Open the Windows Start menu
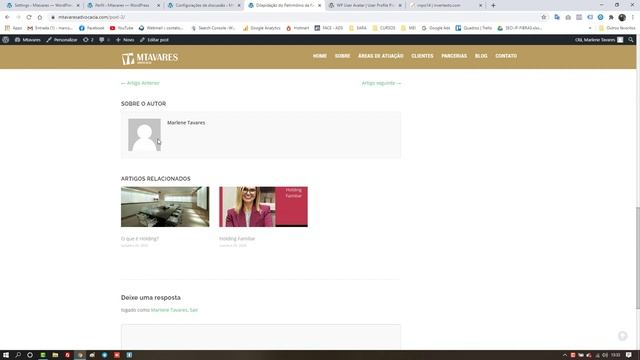640x360 pixels. pyautogui.click(x=6, y=355)
